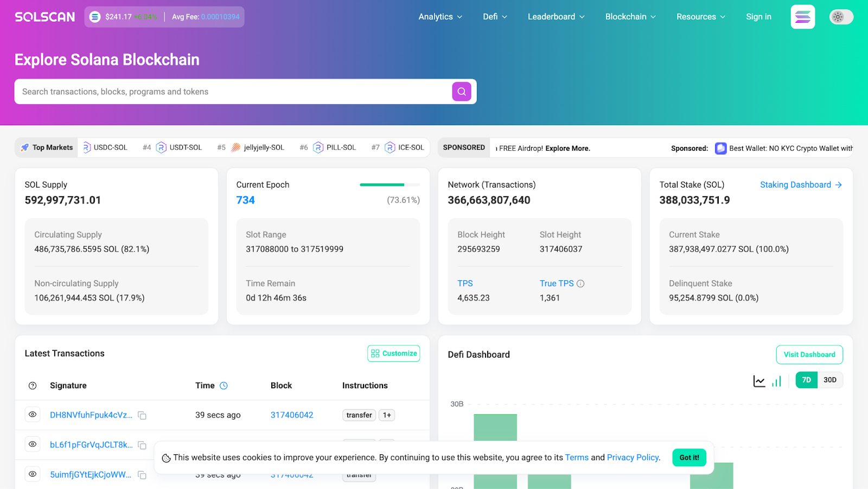The width and height of the screenshot is (868, 489).
Task: Switch Defi chart to line view
Action: (x=759, y=381)
